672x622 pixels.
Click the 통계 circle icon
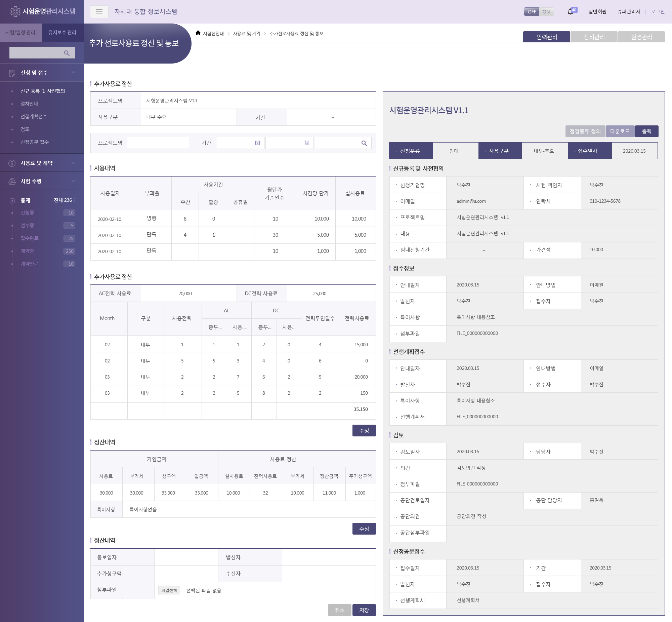pos(12,201)
